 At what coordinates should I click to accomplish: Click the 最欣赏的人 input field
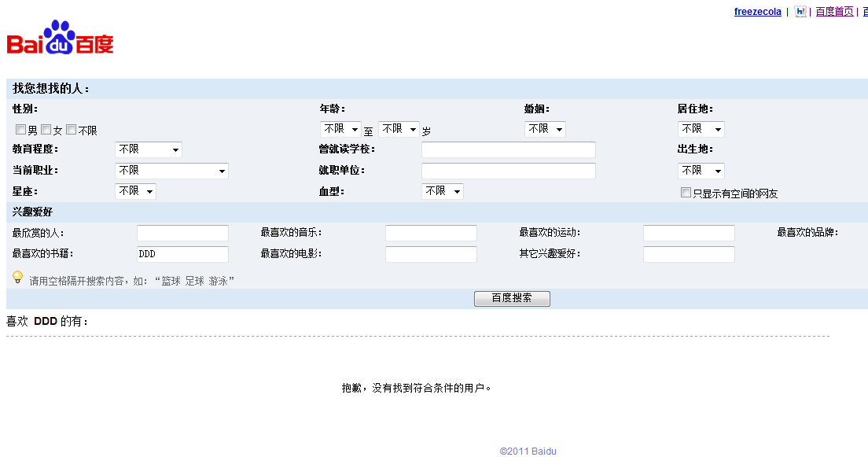tap(182, 233)
